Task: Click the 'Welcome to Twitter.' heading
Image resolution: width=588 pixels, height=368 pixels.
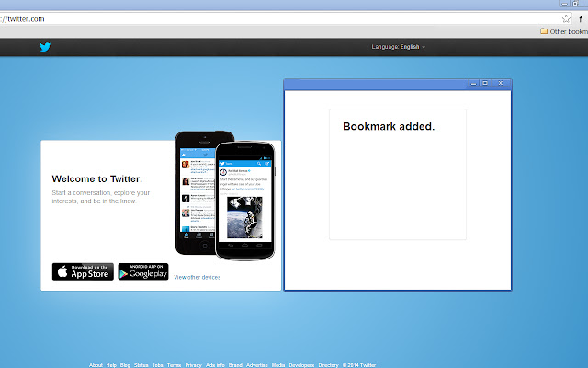Action: pyautogui.click(x=97, y=178)
